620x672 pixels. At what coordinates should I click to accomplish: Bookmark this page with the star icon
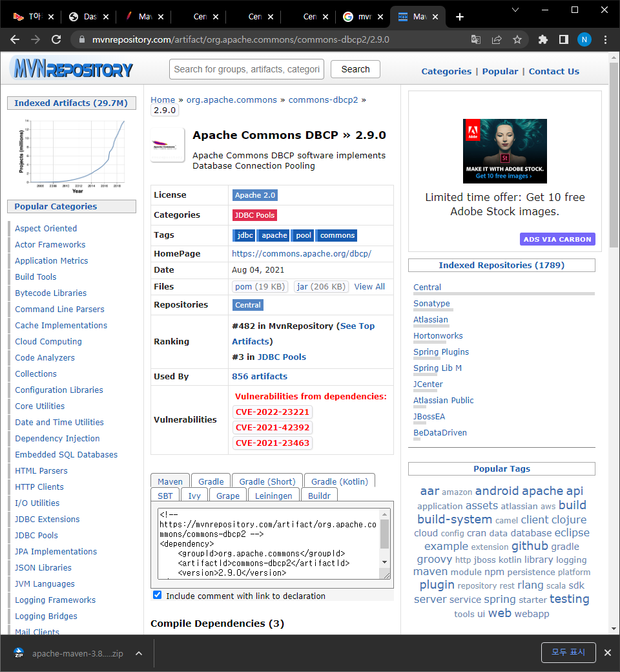517,40
